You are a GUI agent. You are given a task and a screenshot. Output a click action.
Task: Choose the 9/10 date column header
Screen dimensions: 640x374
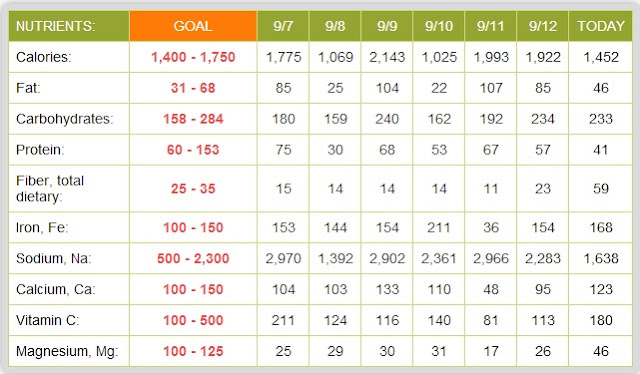[x=439, y=26]
